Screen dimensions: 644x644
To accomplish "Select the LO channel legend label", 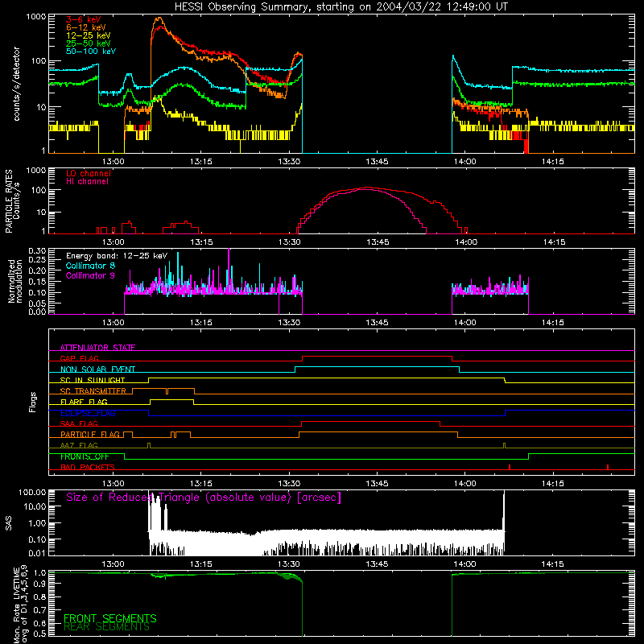I will point(89,173).
